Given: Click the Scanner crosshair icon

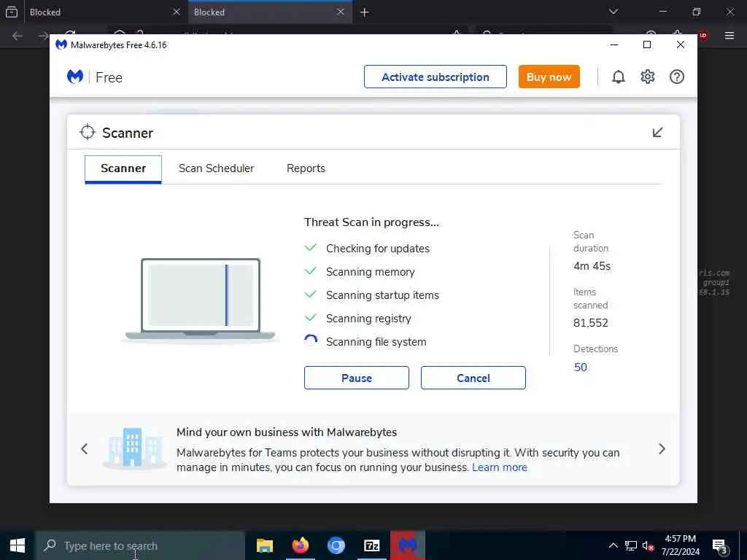Looking at the screenshot, I should point(88,133).
